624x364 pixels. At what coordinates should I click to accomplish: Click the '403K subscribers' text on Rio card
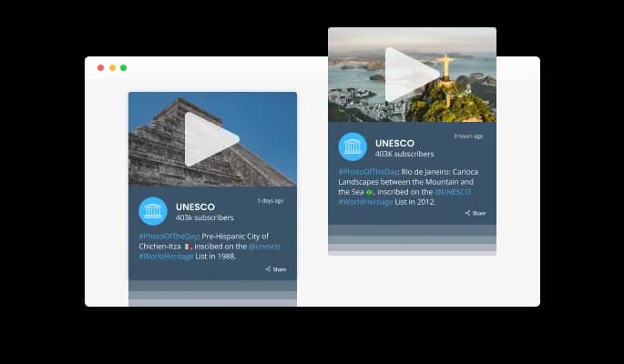pyautogui.click(x=404, y=154)
